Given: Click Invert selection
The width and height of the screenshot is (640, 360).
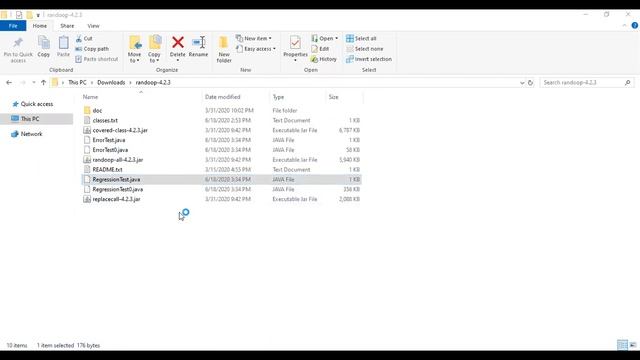Looking at the screenshot, I should click(x=369, y=59).
